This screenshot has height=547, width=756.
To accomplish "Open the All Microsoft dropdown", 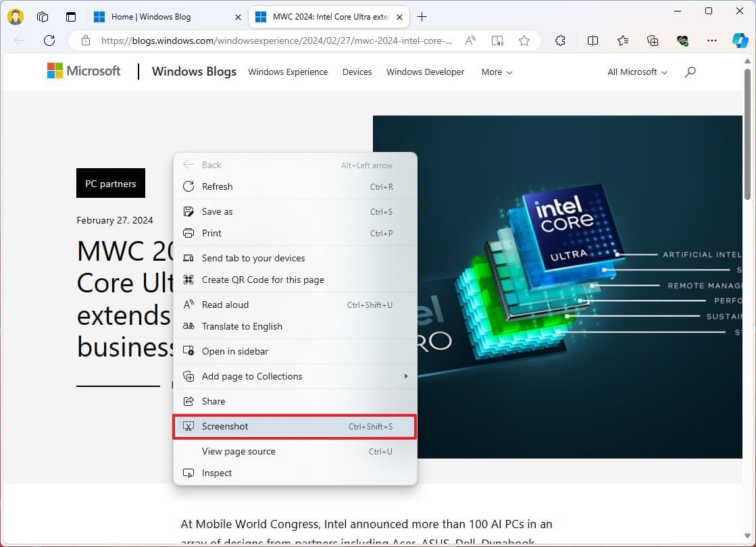I will click(636, 72).
